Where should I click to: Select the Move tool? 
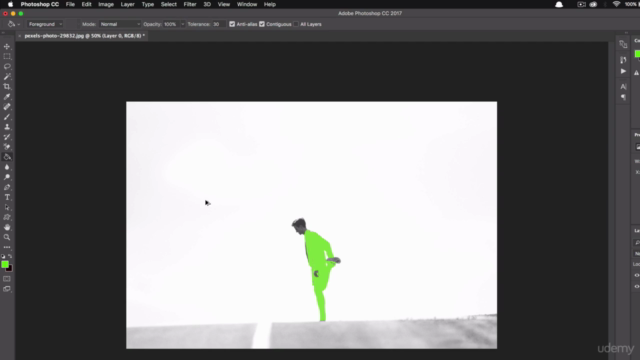pyautogui.click(x=7, y=47)
